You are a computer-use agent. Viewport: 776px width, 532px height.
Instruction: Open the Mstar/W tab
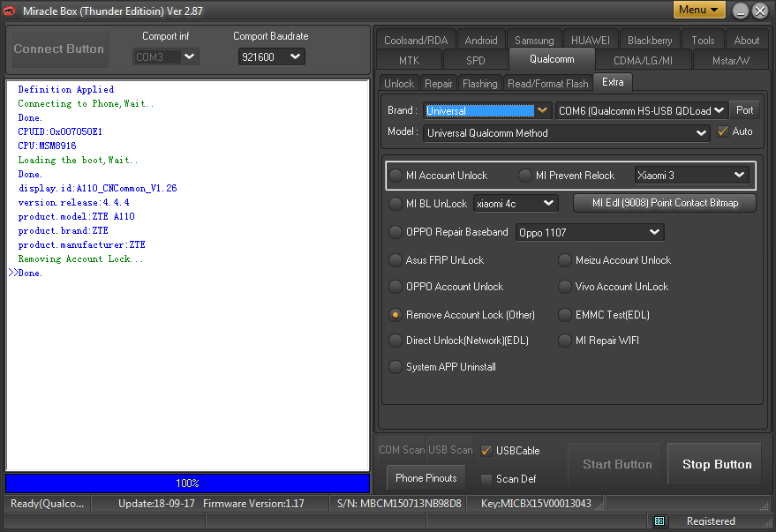point(730,60)
